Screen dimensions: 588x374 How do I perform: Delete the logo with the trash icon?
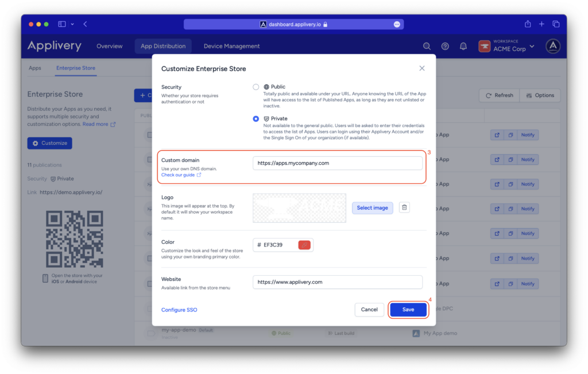(404, 207)
